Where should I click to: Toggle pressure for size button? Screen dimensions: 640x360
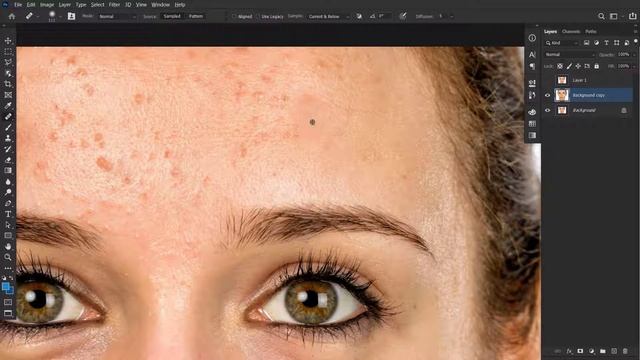click(403, 16)
